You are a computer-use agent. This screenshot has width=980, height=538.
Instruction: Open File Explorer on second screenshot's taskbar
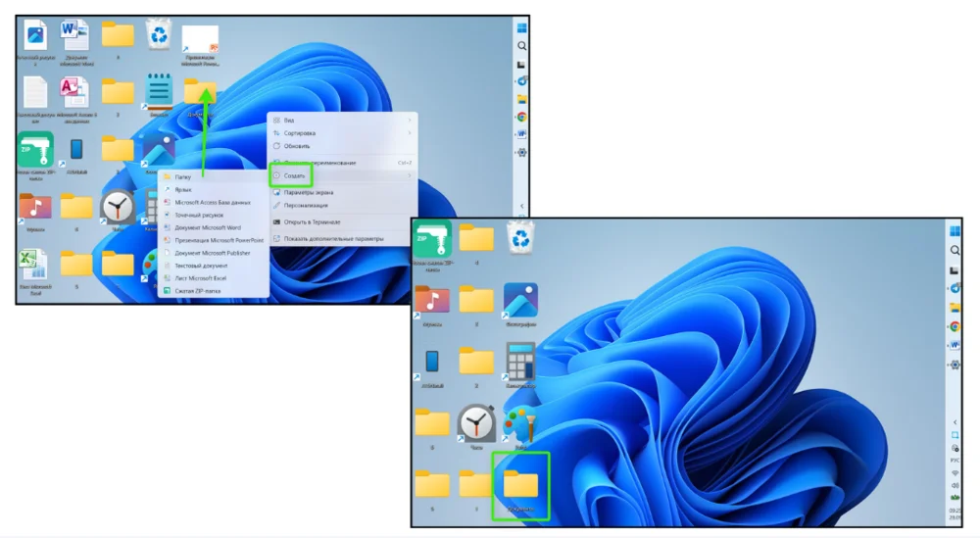coord(955,308)
